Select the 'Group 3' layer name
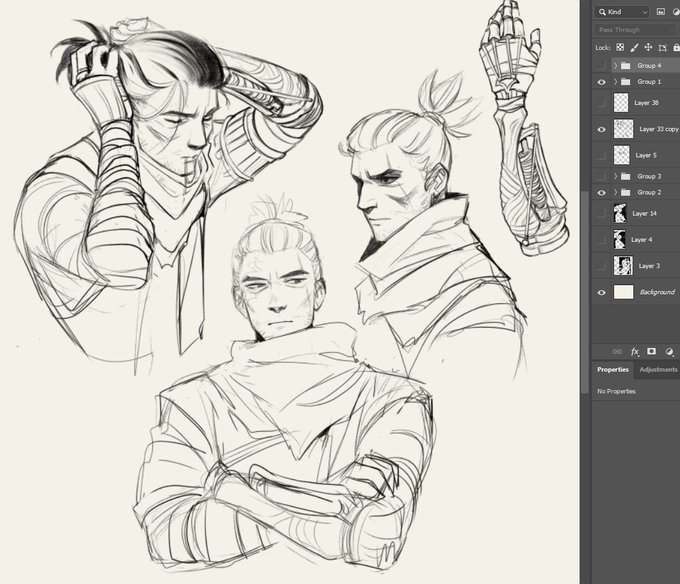Viewport: 680px width, 584px height. pyautogui.click(x=649, y=176)
